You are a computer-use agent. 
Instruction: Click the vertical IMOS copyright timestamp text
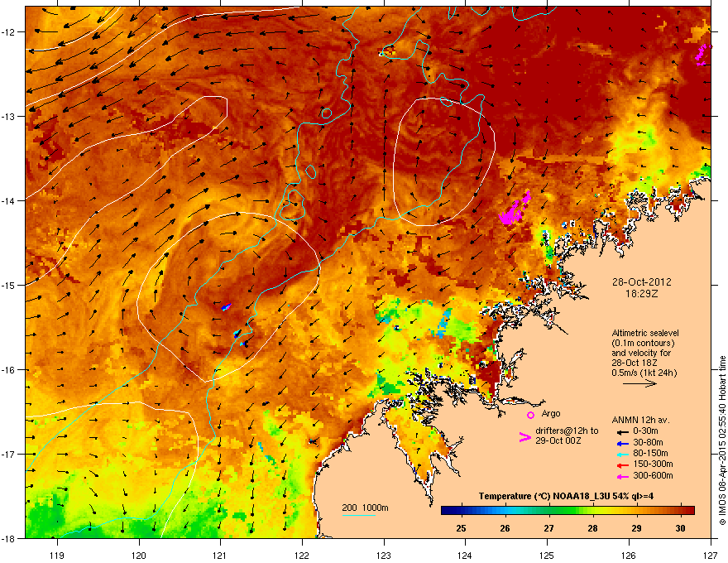[722, 440]
